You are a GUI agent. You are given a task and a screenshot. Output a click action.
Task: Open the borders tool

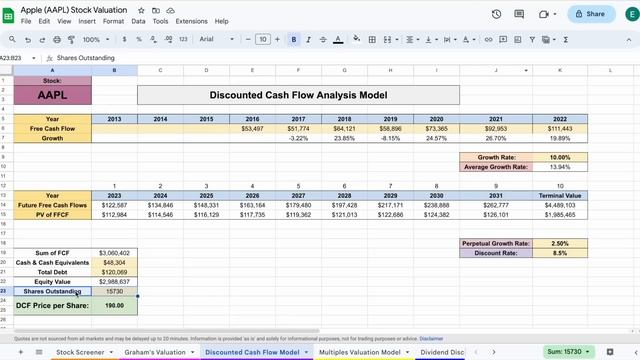pyautogui.click(x=372, y=40)
